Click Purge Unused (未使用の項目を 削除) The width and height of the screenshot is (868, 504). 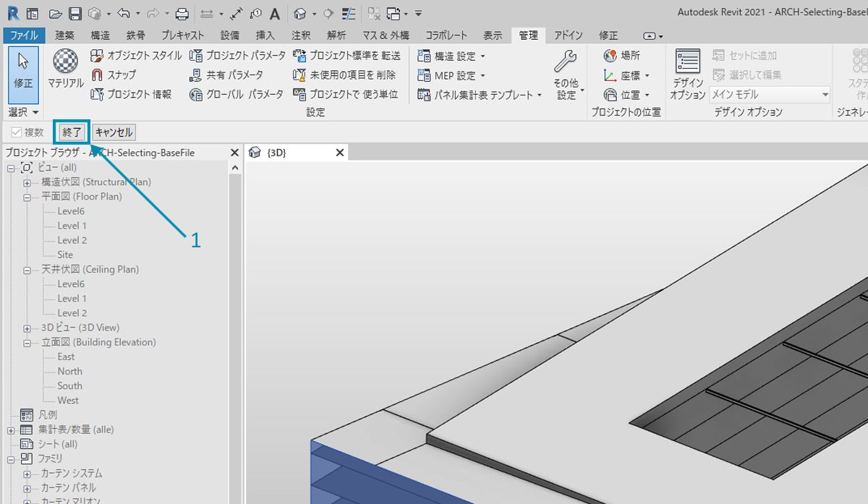click(x=344, y=74)
